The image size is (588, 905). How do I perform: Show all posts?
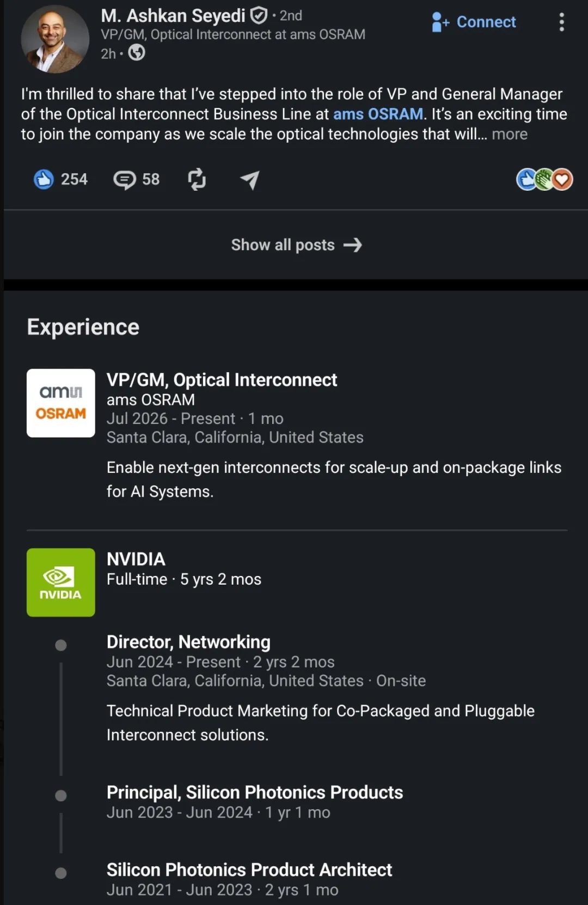pos(296,245)
